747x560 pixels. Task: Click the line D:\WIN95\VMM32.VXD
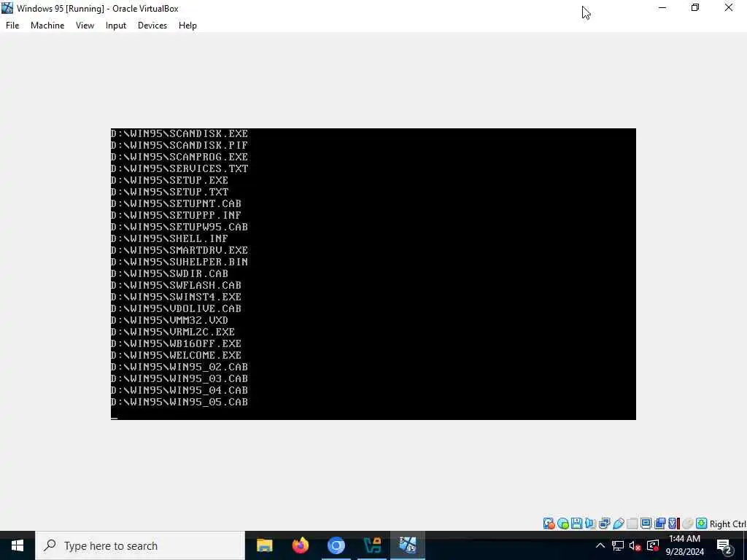tap(169, 320)
